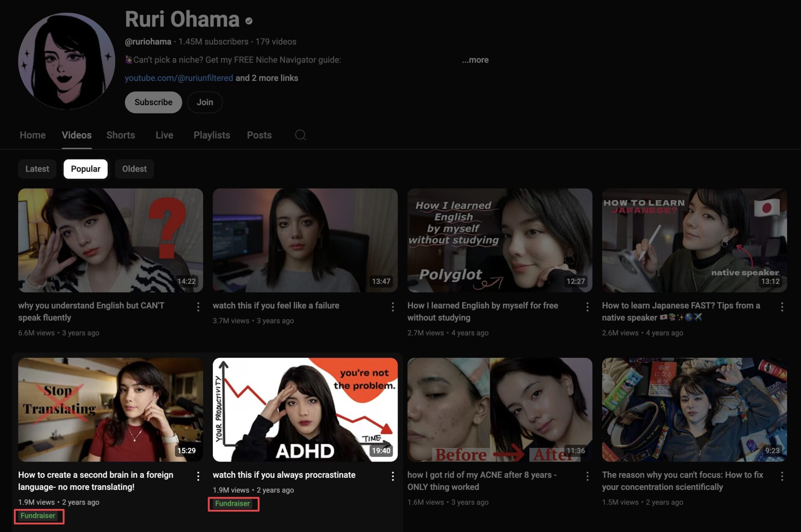Click Ruri Ohama channel avatar
Viewport: 801px width, 532px height.
pos(67,61)
